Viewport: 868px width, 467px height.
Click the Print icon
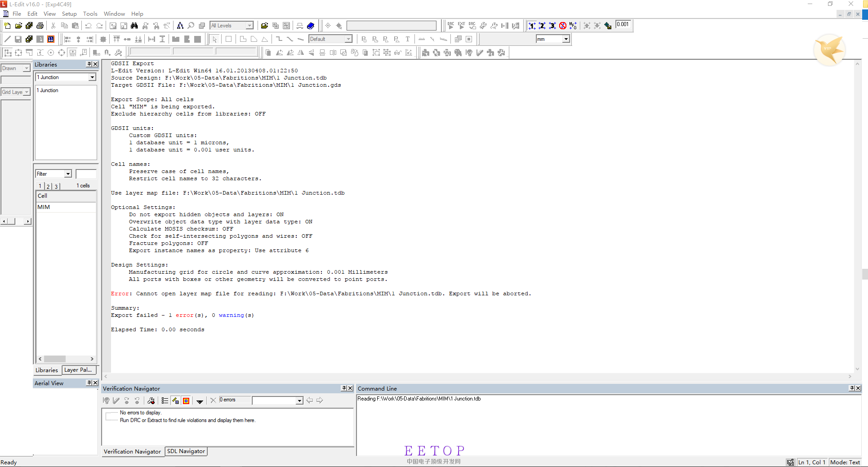coord(40,26)
